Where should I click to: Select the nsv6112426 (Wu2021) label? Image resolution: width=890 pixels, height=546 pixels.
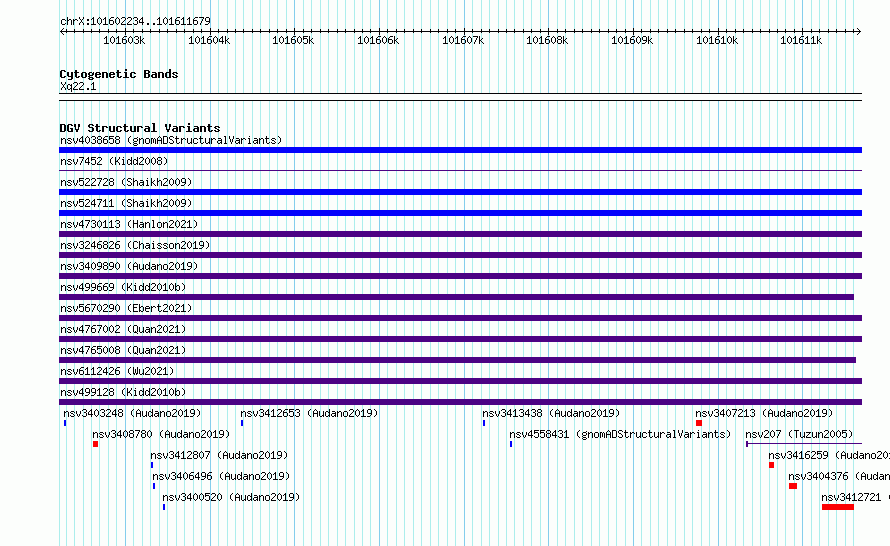tap(117, 371)
